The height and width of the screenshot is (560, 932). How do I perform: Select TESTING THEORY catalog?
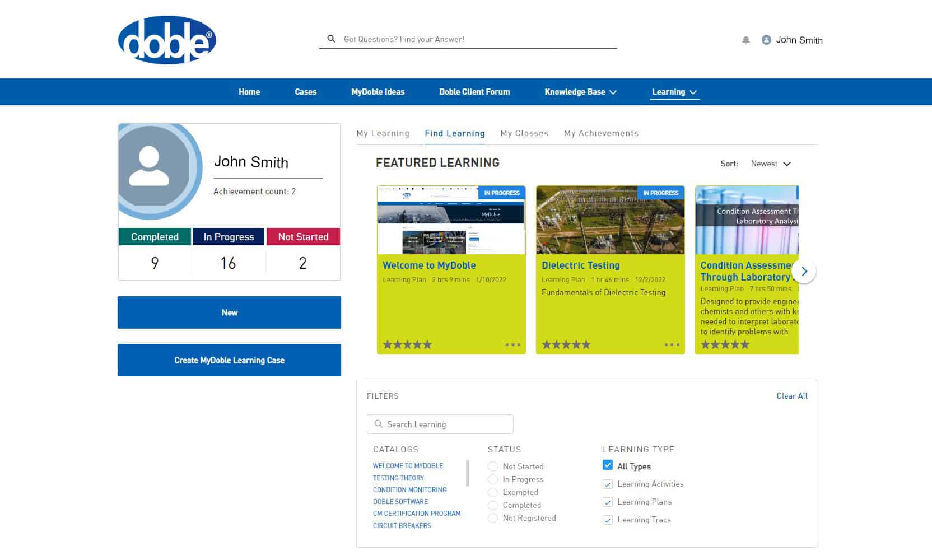pos(398,478)
